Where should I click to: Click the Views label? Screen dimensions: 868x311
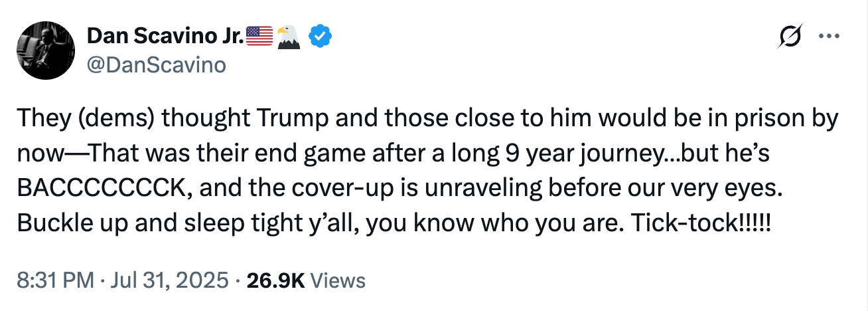click(338, 280)
